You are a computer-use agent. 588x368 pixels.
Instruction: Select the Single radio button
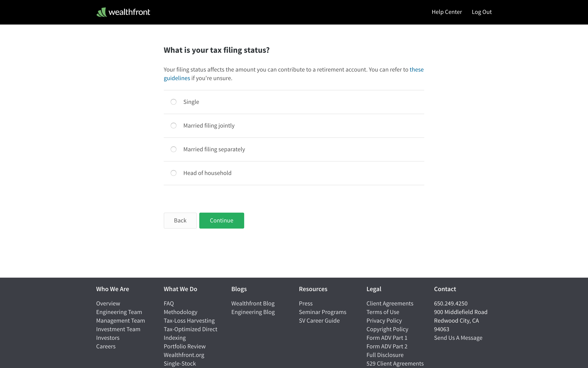tap(174, 102)
